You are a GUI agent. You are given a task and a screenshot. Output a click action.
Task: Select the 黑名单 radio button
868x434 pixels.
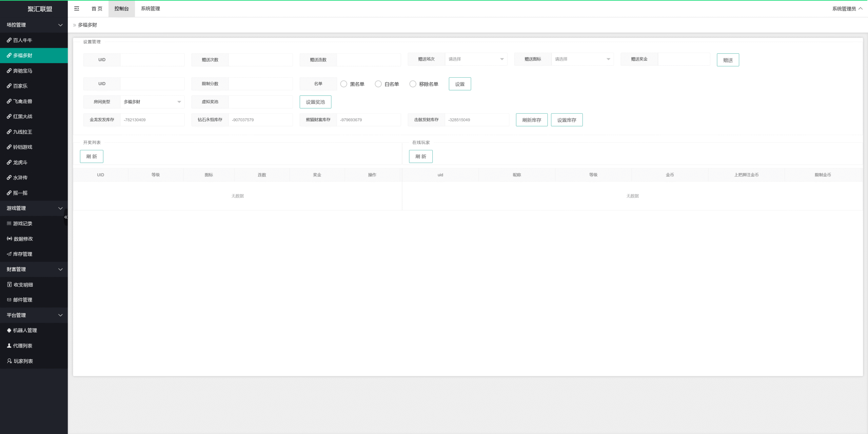point(344,84)
